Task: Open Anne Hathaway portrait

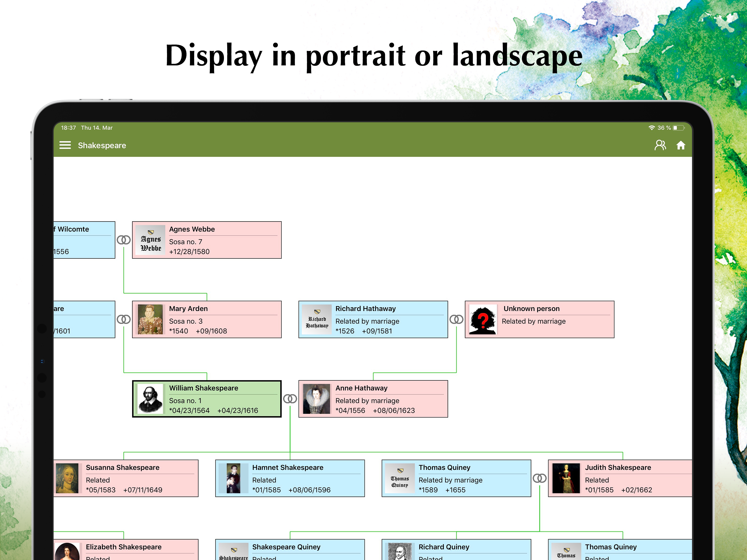Action: (x=316, y=399)
